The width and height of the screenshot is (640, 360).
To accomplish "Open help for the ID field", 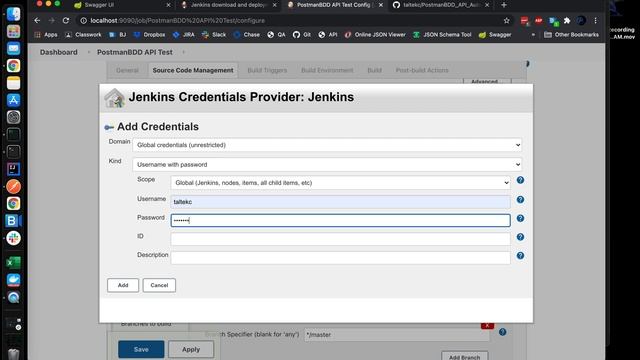I will point(520,237).
